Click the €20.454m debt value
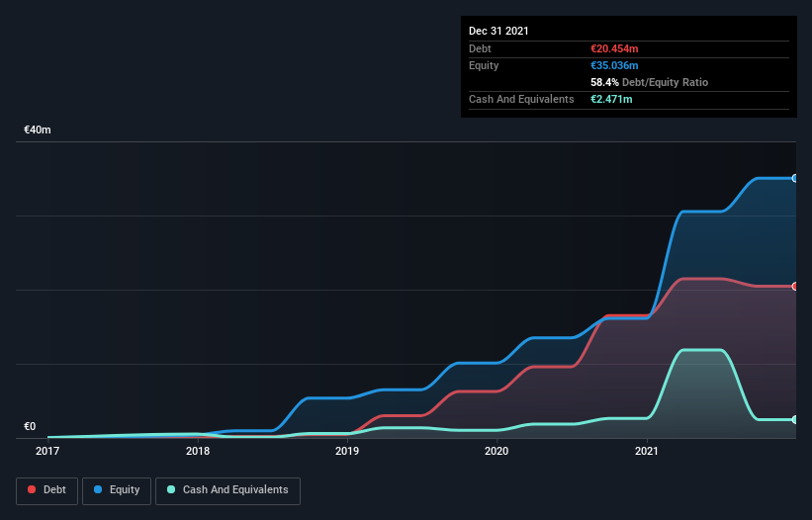The width and height of the screenshot is (812, 520). pos(614,48)
